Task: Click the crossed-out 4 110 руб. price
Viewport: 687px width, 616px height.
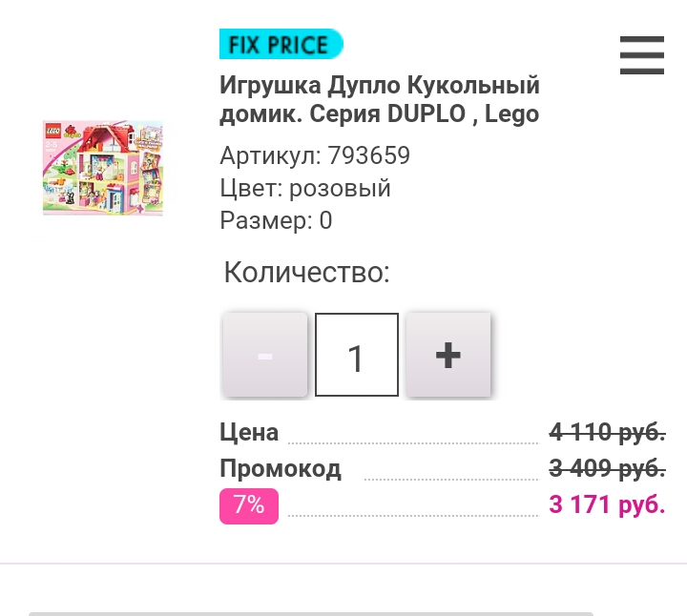Action: click(607, 432)
